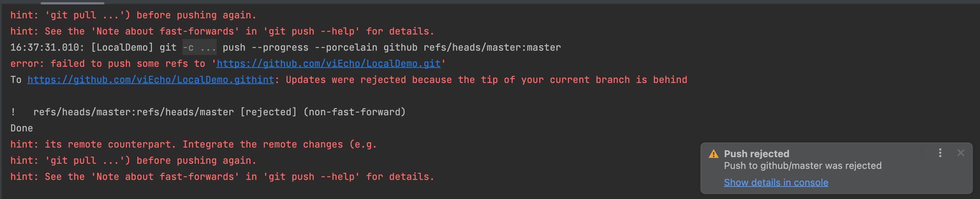
Task: Click the "[rejected]" status text
Action: click(268, 112)
